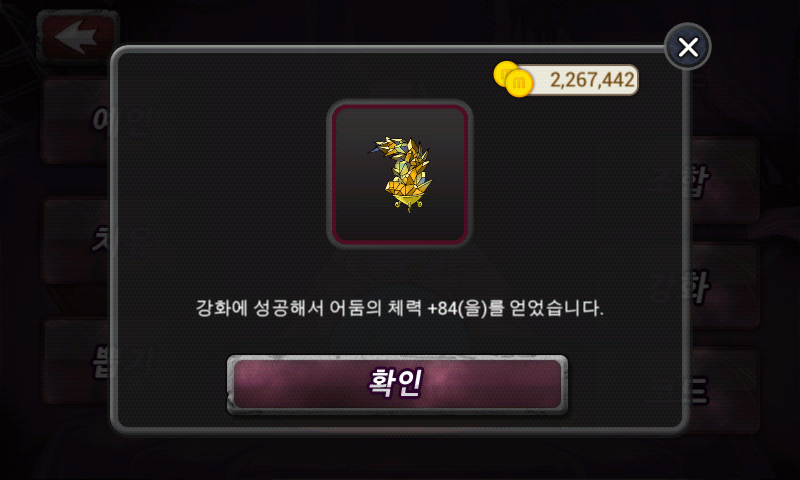The image size is (800, 480).
Task: Click the 확인 confirm button
Action: (397, 384)
